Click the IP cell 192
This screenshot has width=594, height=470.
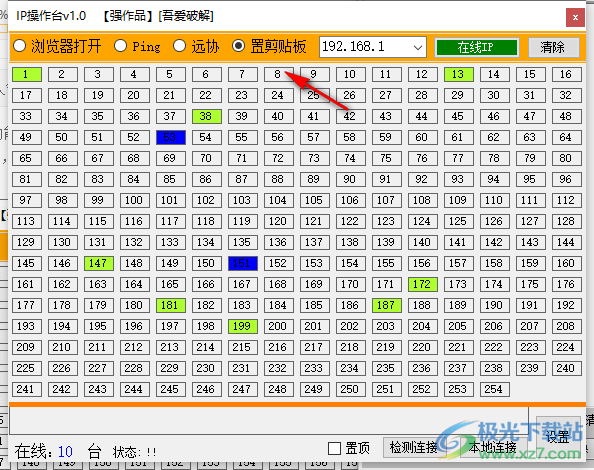click(x=566, y=305)
